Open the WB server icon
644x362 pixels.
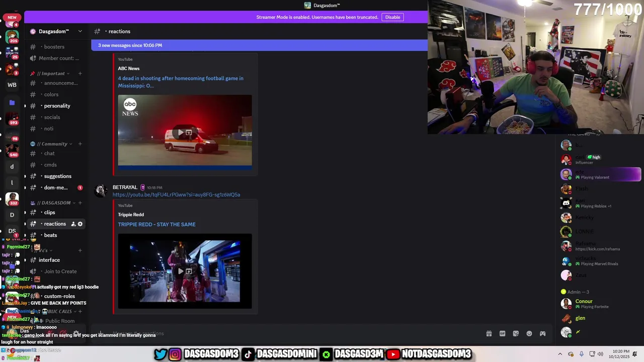tap(12, 85)
